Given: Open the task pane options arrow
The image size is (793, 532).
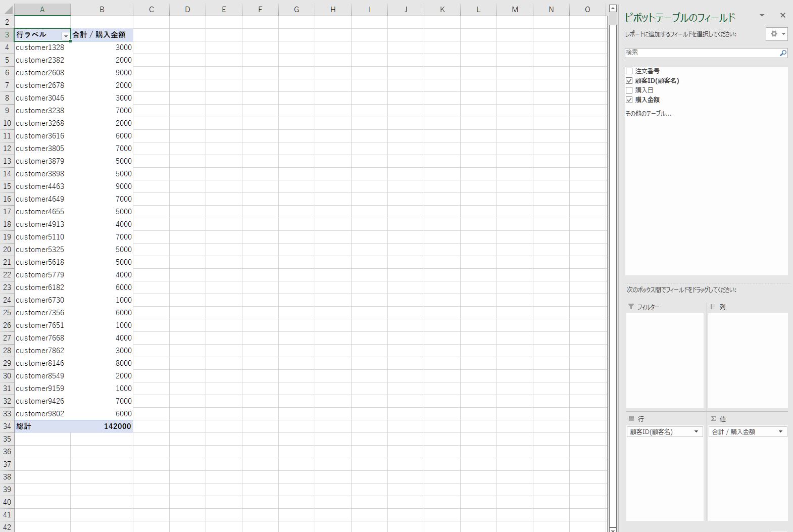Looking at the screenshot, I should click(762, 16).
